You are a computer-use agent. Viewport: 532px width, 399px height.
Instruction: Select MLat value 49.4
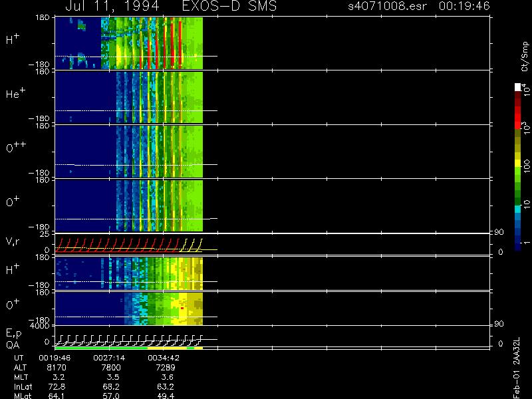166,396
